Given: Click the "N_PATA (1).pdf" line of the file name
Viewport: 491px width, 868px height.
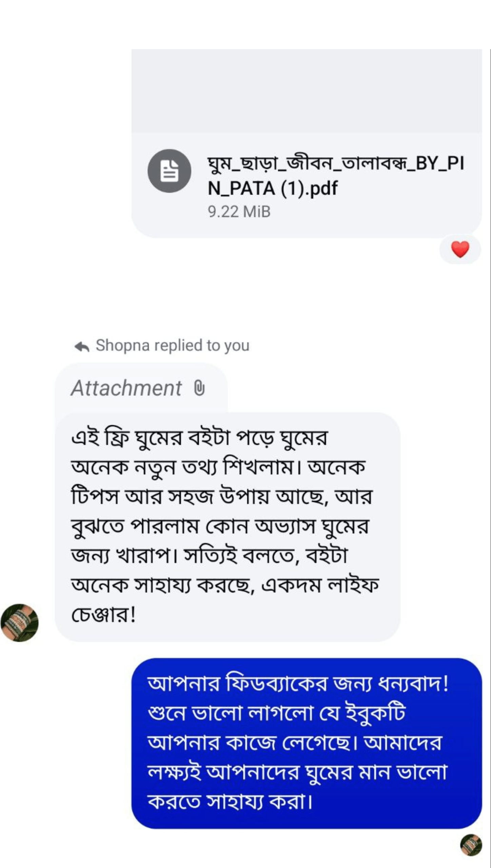Looking at the screenshot, I should 273,189.
